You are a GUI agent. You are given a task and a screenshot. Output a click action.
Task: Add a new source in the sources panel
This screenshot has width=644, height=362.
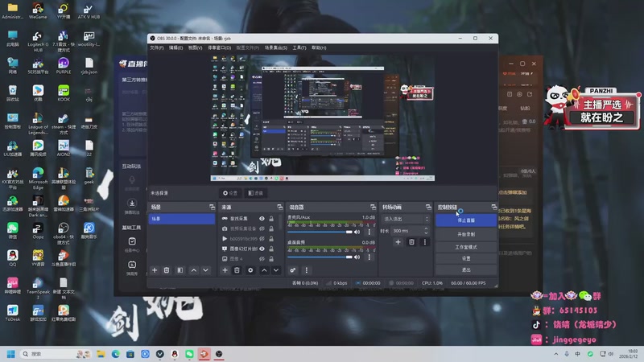[x=225, y=270]
